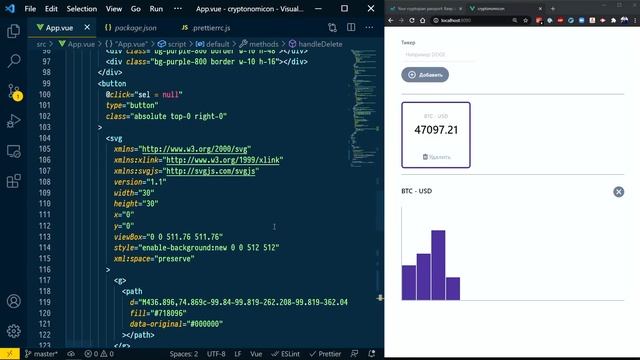This screenshot has width=640, height=360.
Task: Click the handleDelete breadcrumb
Action: tap(316, 44)
